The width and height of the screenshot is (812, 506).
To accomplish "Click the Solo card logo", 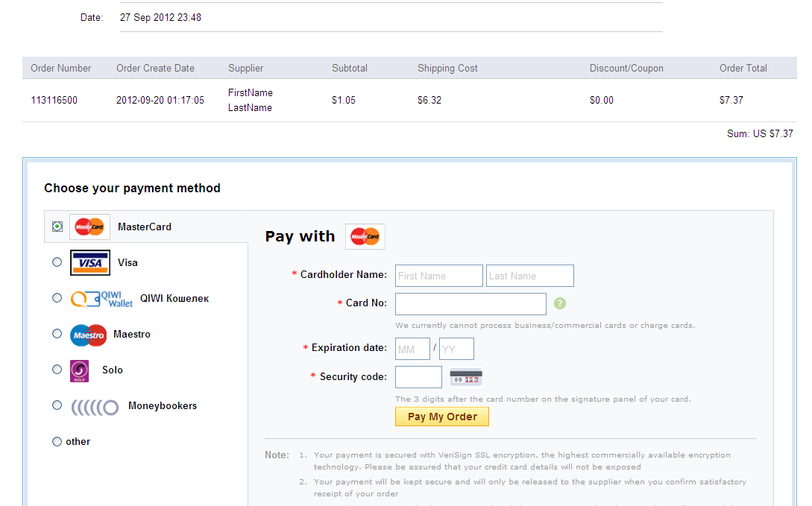I will click(x=79, y=371).
